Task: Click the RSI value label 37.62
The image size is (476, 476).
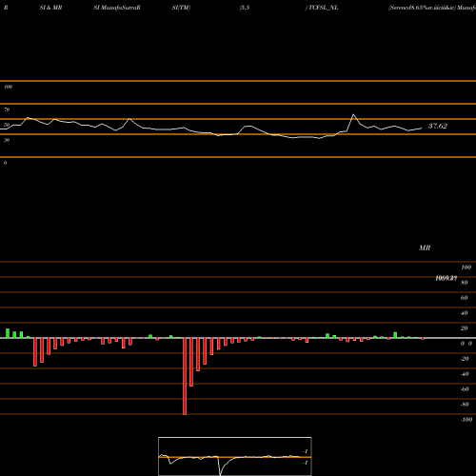Action: [438, 126]
